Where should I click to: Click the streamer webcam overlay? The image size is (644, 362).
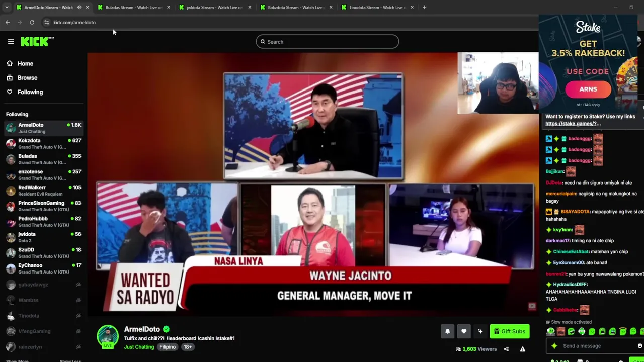coord(498,83)
